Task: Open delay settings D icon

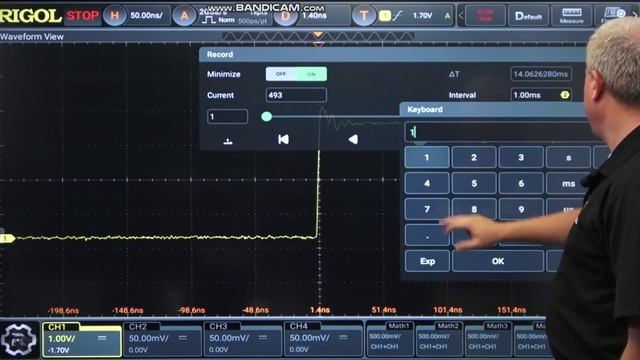Action: (284, 16)
